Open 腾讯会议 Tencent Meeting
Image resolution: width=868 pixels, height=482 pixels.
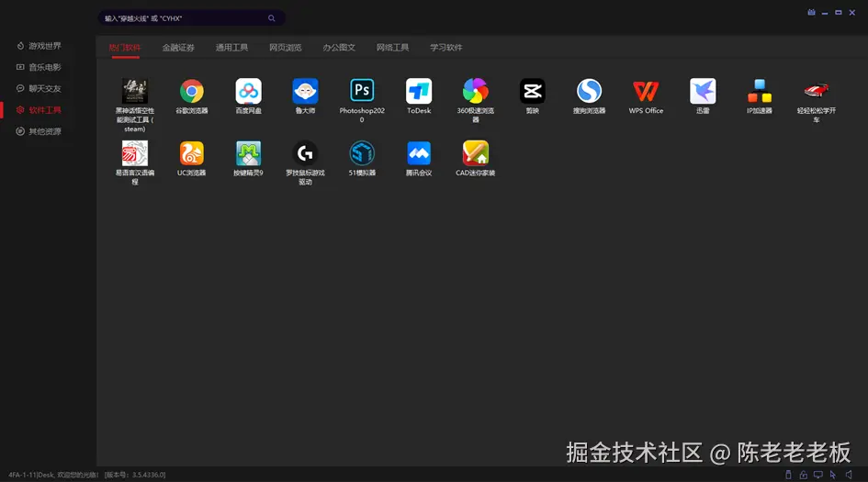419,153
